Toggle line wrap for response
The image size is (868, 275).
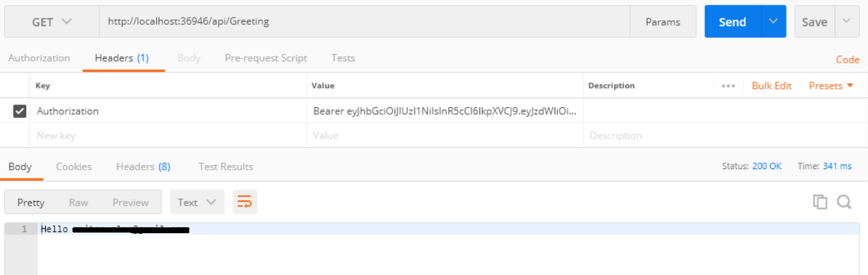coord(244,202)
